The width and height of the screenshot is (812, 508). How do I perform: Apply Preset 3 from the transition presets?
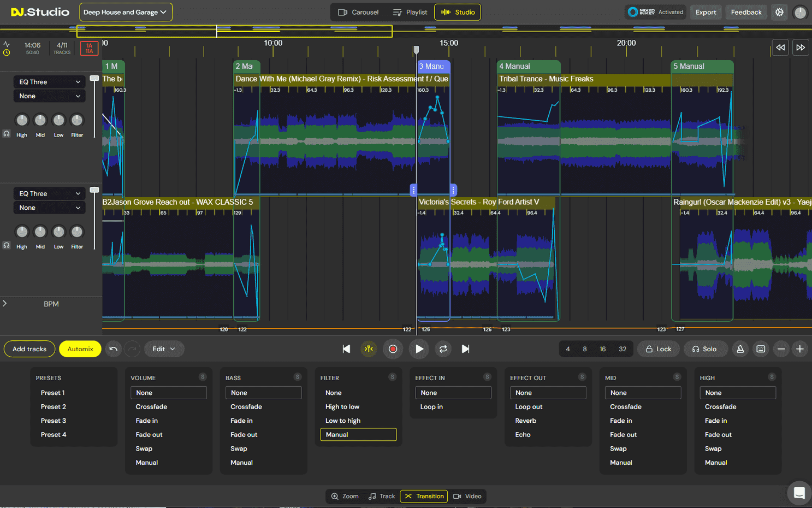click(x=53, y=420)
